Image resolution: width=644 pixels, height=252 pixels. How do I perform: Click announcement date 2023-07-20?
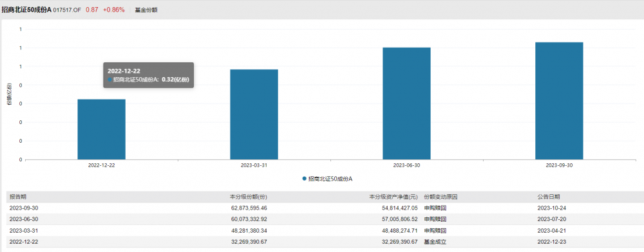pos(551,219)
